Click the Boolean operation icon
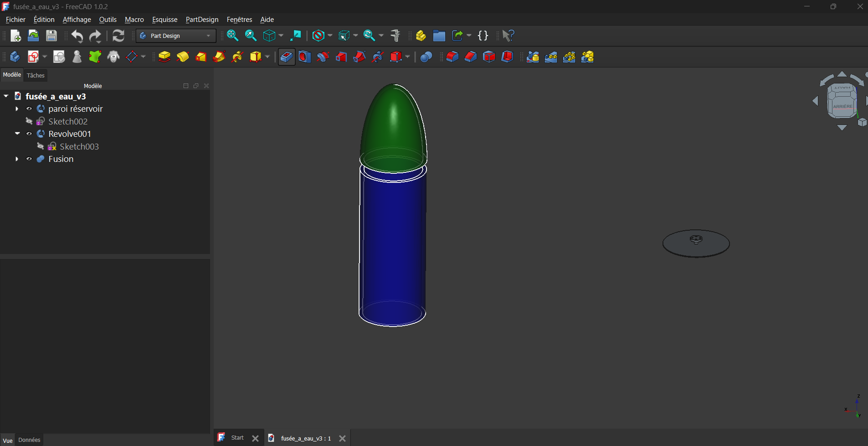This screenshot has height=446, width=868. pyautogui.click(x=426, y=57)
